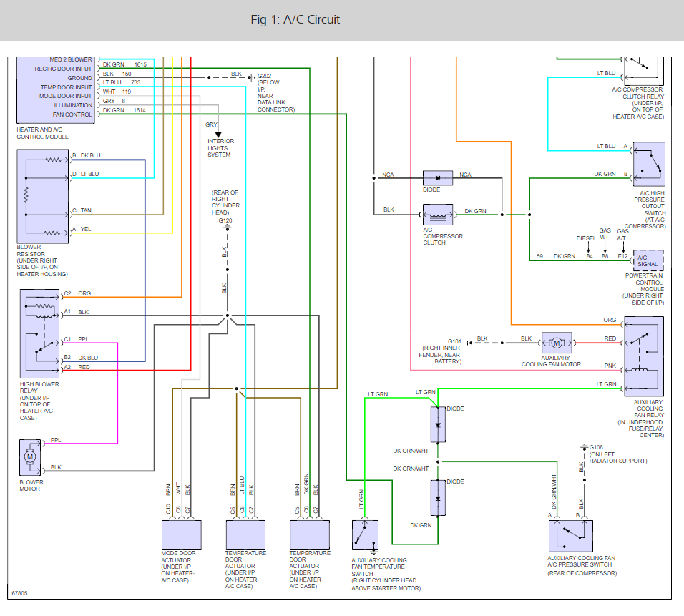
Task: Click the Temperature Door Actuator with DK GRN wire
Action: (310, 535)
